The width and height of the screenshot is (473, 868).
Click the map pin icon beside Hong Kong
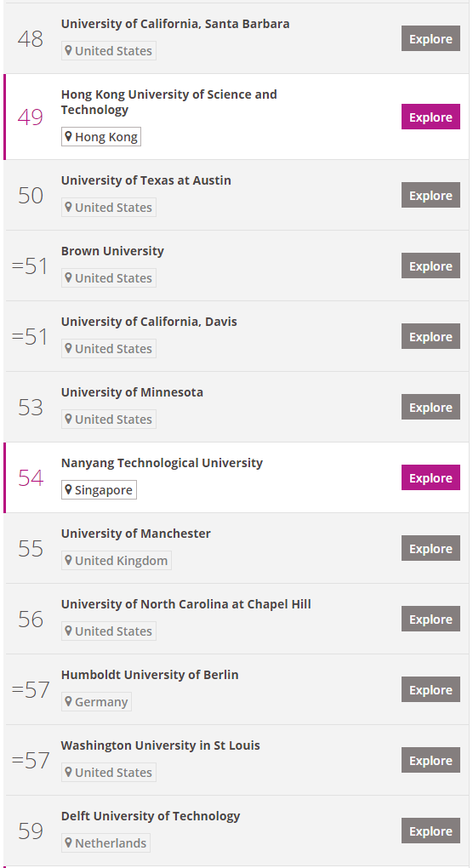[68, 137]
